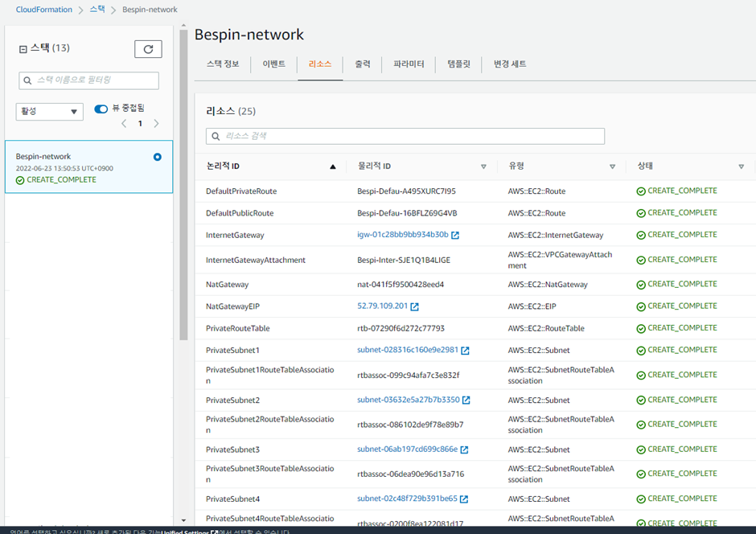756x534 pixels.
Task: Go to next stack page arrow
Action: (156, 123)
